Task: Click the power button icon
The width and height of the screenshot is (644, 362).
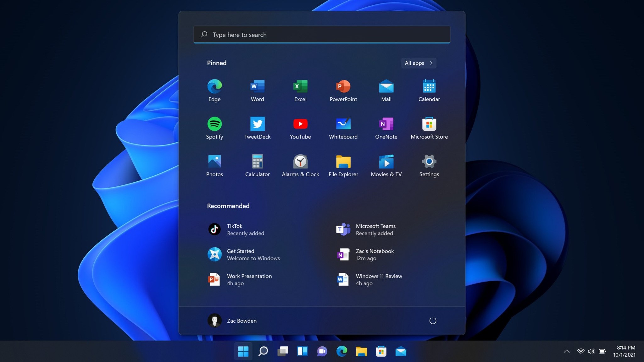Action: (433, 321)
